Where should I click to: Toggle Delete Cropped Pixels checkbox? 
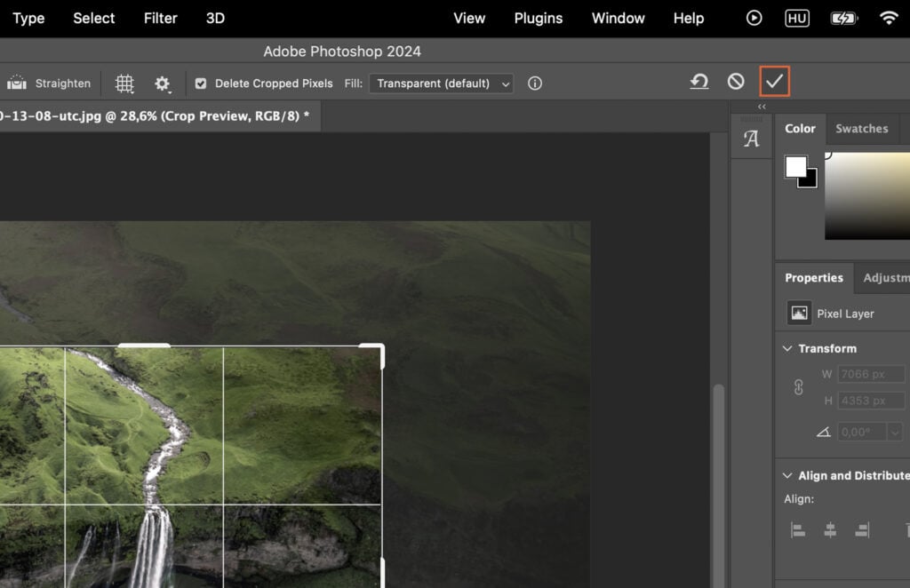click(200, 83)
